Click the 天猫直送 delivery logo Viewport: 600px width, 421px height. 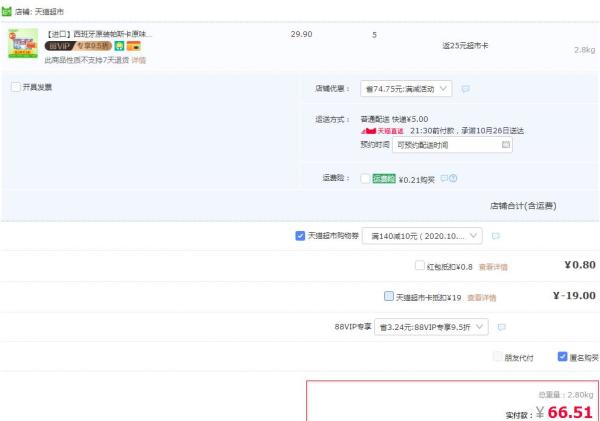click(382, 131)
